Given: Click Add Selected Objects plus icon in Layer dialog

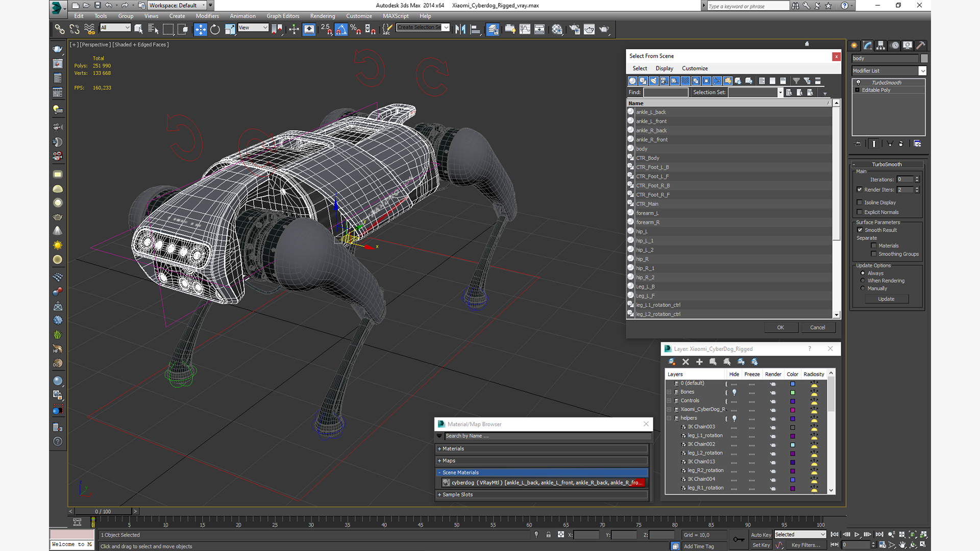Looking at the screenshot, I should click(x=699, y=362).
